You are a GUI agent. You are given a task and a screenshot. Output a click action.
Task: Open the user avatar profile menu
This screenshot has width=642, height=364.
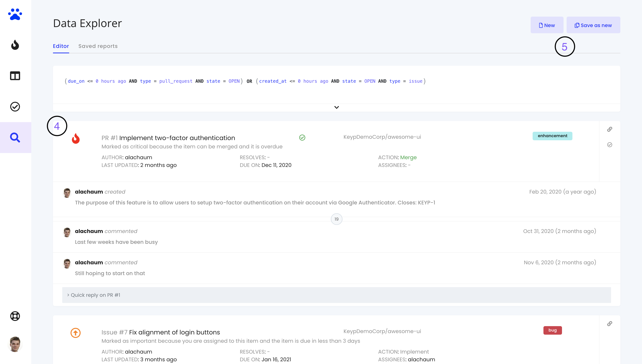point(15,344)
